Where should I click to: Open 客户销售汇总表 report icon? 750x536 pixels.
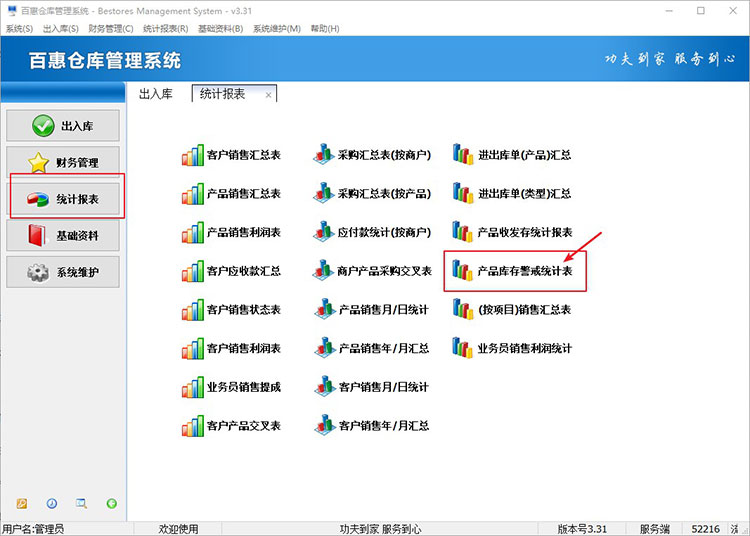coord(192,155)
